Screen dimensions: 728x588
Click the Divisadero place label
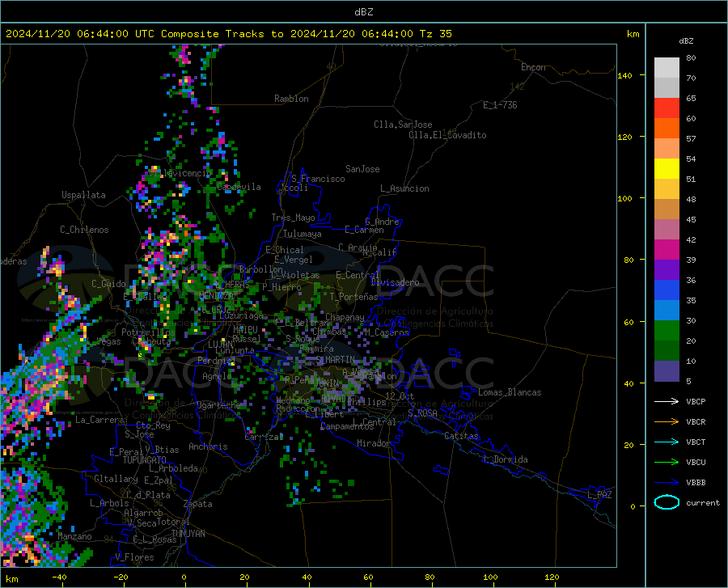tap(395, 282)
